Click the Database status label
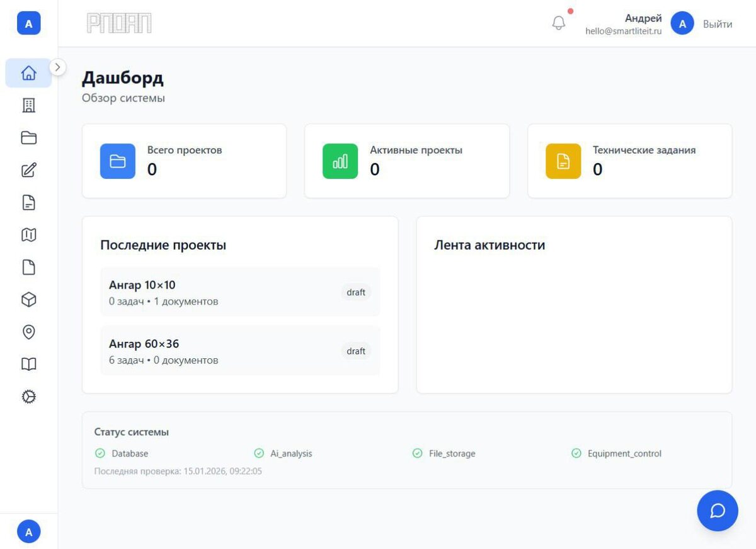 [x=130, y=453]
